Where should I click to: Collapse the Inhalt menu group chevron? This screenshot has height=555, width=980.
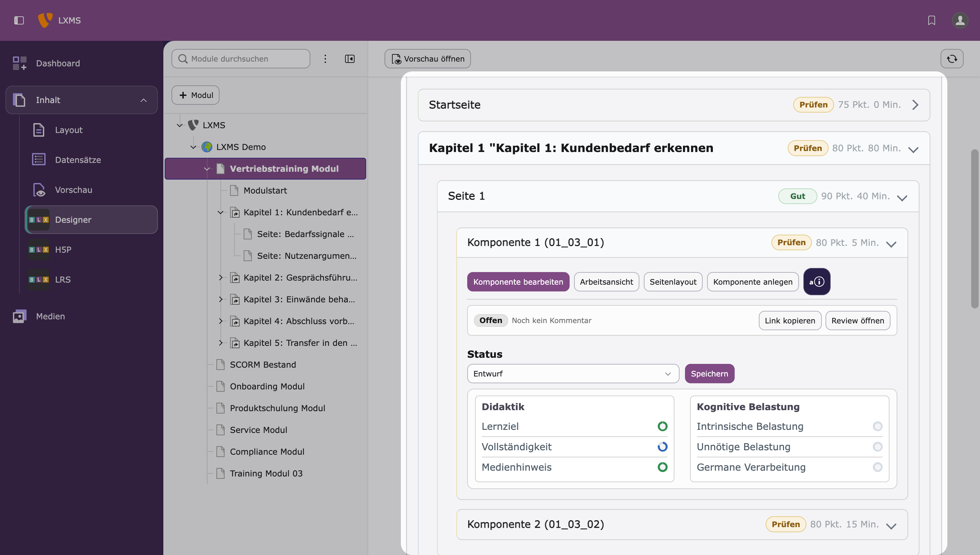point(144,100)
